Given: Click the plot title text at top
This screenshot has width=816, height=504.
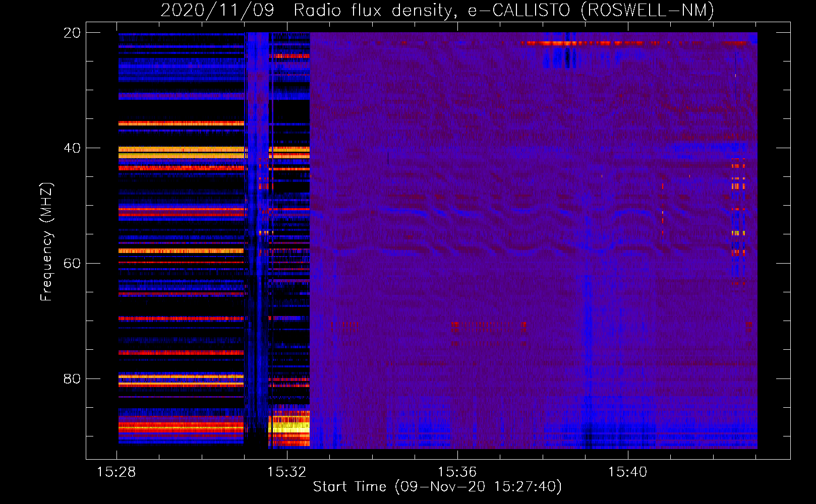Looking at the screenshot, I should [437, 10].
